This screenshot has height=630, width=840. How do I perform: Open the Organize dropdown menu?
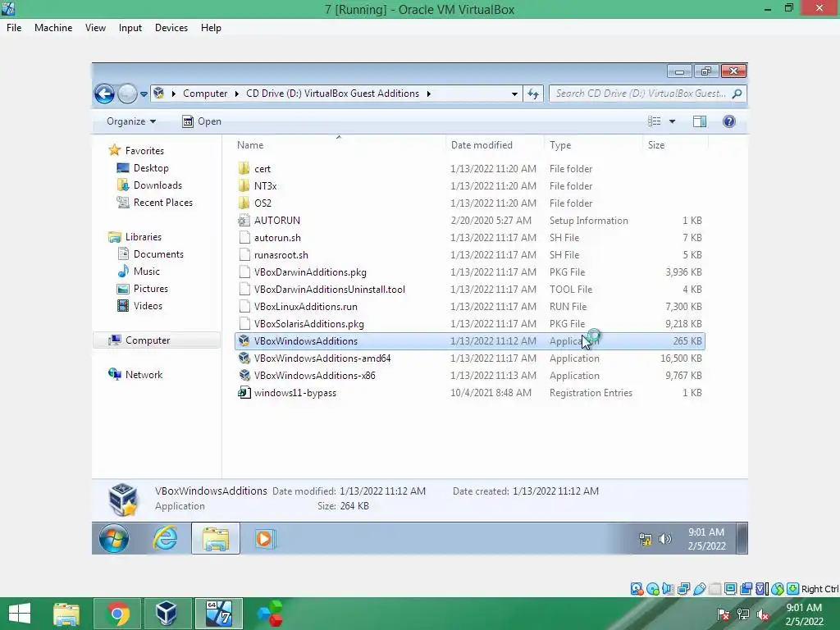click(131, 121)
